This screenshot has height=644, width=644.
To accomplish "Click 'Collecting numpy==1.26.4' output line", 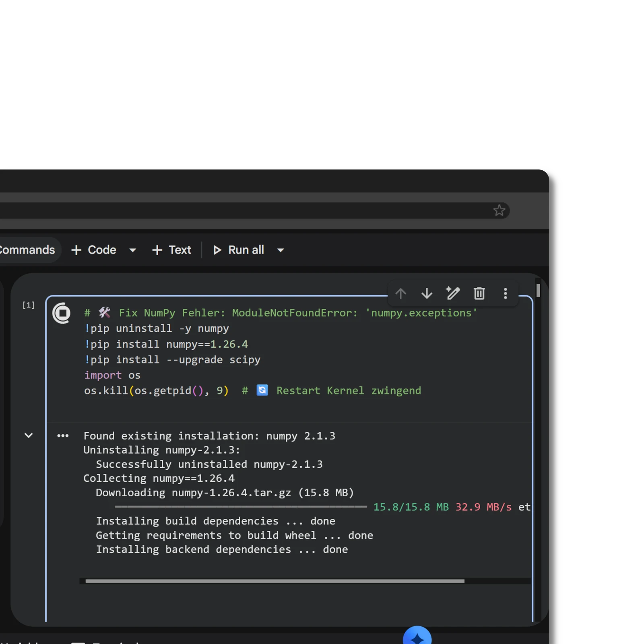I will click(x=159, y=478).
